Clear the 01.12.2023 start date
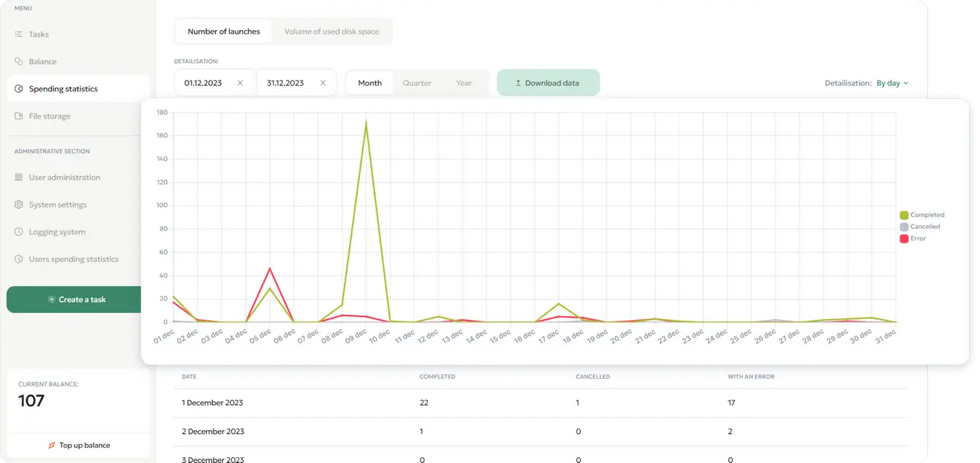Screen dimensions: 980x463 (x=240, y=83)
